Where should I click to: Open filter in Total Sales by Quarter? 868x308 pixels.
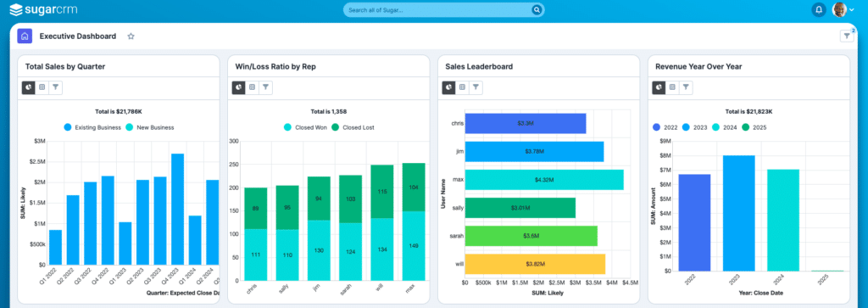(56, 87)
